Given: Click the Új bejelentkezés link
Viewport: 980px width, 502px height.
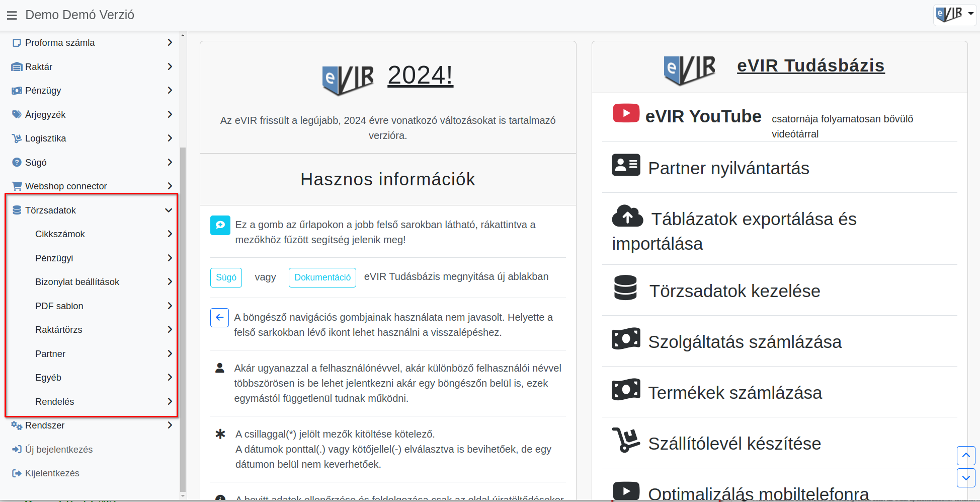Looking at the screenshot, I should pyautogui.click(x=59, y=450).
